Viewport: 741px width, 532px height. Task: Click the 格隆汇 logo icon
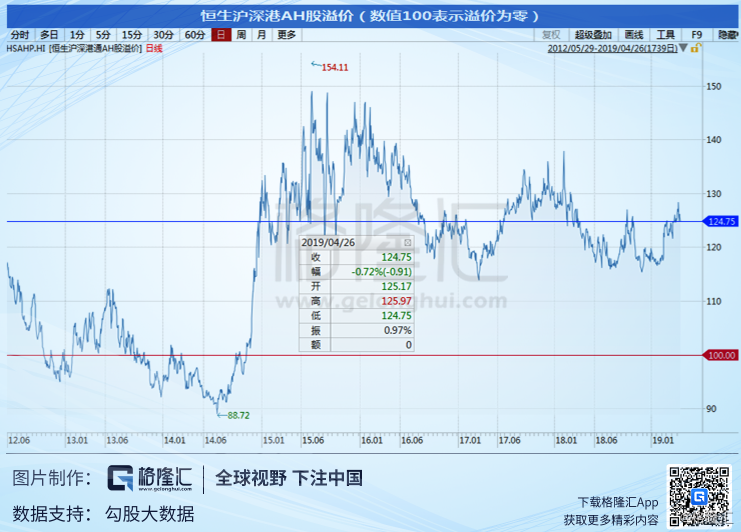pos(120,478)
